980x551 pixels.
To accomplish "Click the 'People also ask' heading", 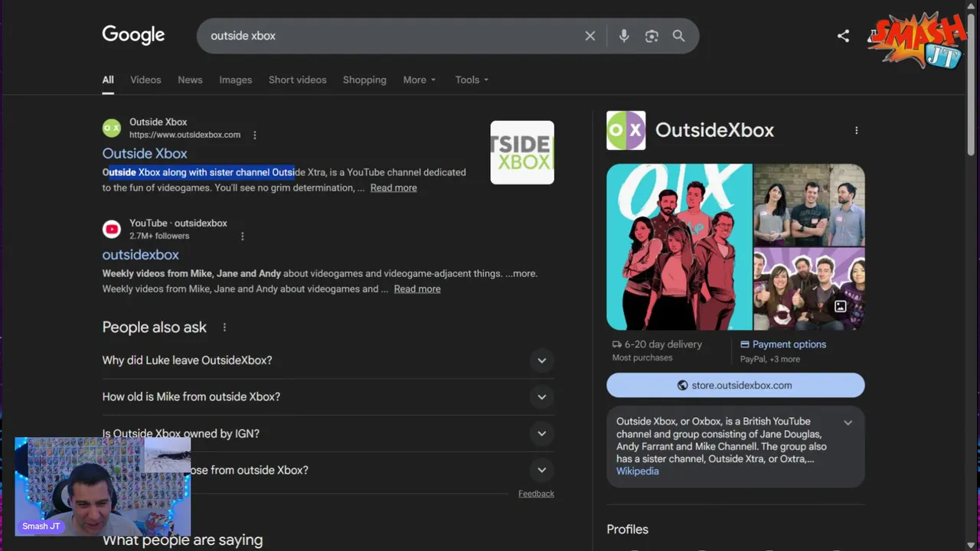I will (x=155, y=328).
